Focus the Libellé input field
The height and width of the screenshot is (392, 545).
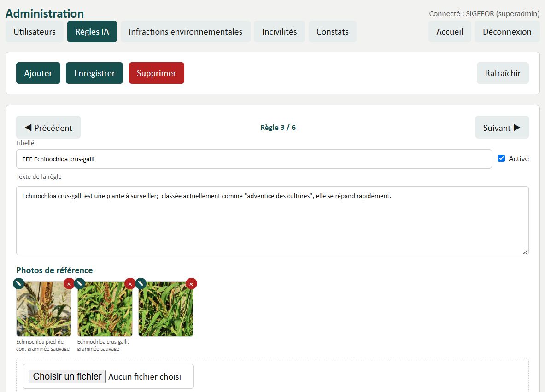tap(254, 159)
